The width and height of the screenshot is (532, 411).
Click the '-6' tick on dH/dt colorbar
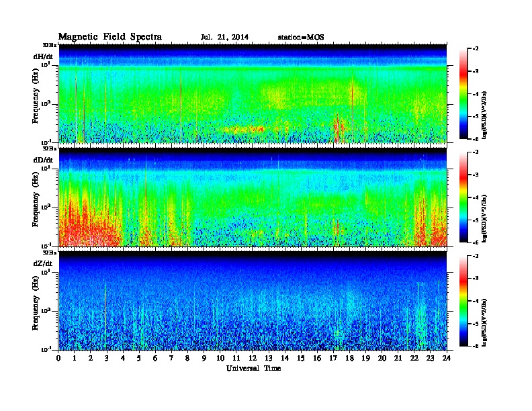pos(476,139)
